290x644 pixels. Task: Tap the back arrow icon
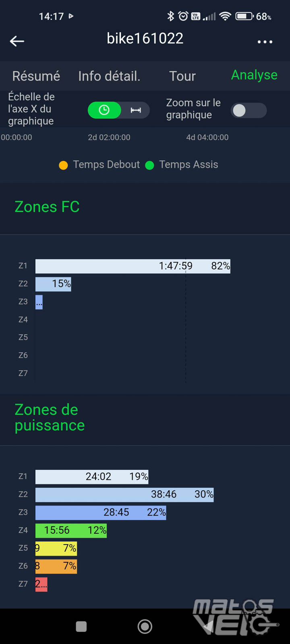17,41
